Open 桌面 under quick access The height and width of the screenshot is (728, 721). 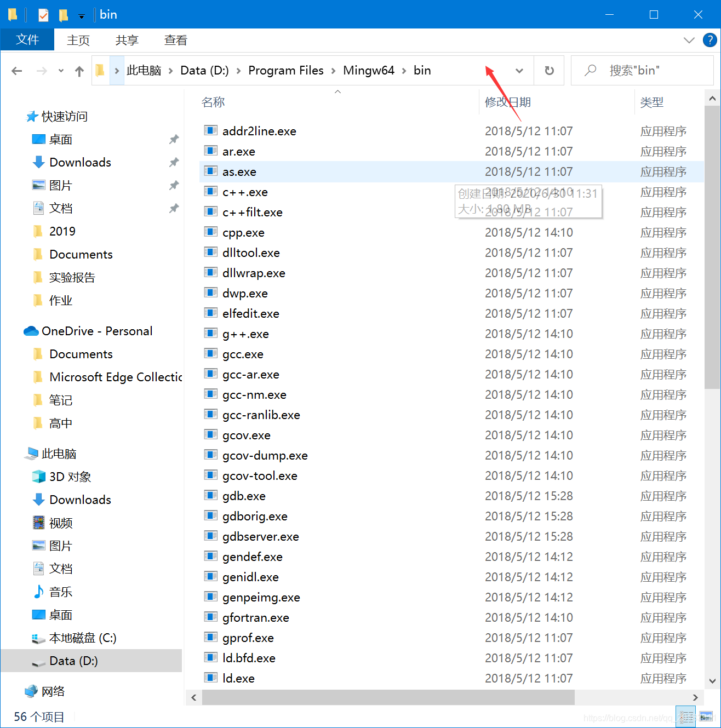61,139
